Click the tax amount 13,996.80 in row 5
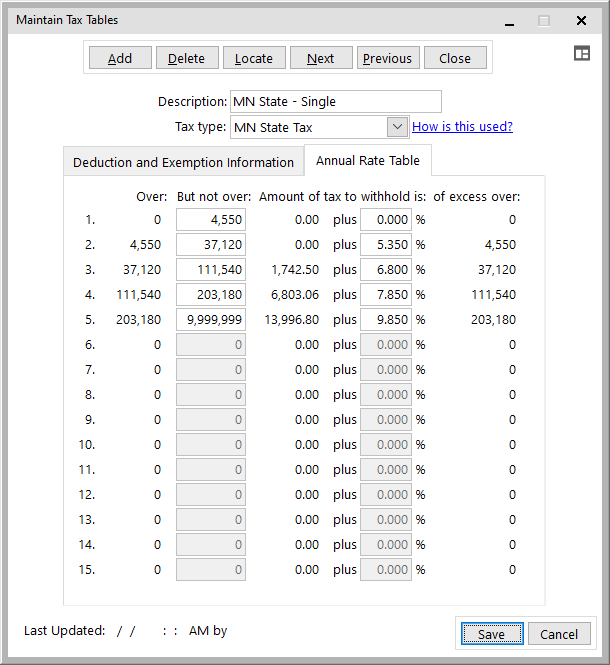Screen dimensions: 610x665 tap(292, 320)
